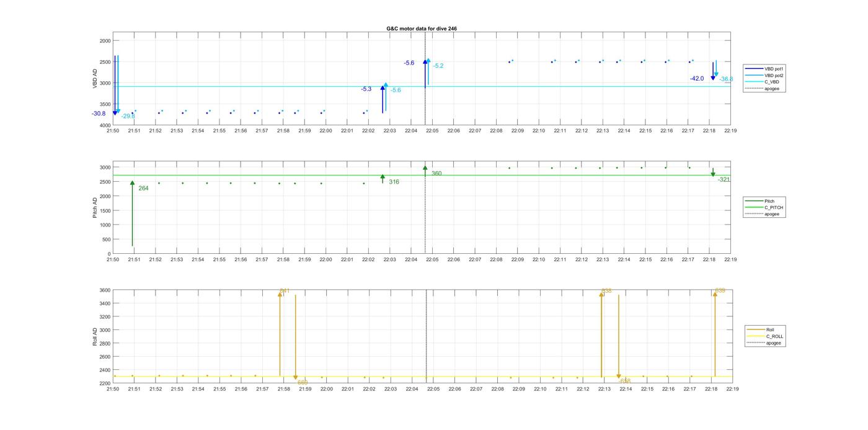Image resolution: width=868 pixels, height=430 pixels.
Task: Click the '-29.8' VBD annotation
Action: tap(128, 116)
